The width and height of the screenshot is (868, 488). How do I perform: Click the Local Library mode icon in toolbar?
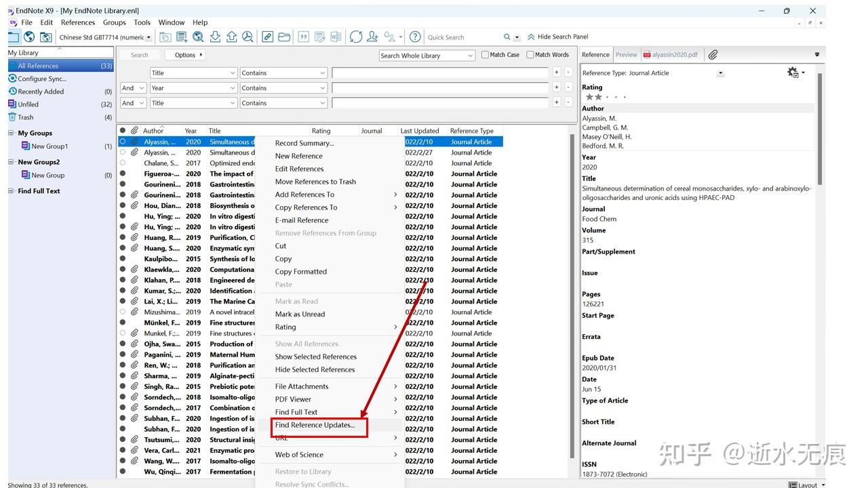tap(14, 37)
